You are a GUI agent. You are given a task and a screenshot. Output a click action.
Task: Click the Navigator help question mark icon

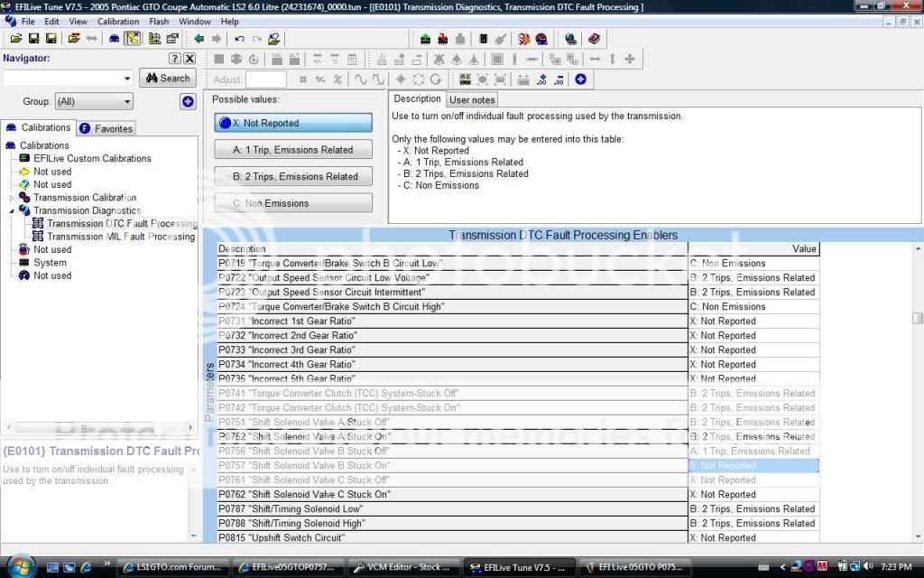(175, 59)
